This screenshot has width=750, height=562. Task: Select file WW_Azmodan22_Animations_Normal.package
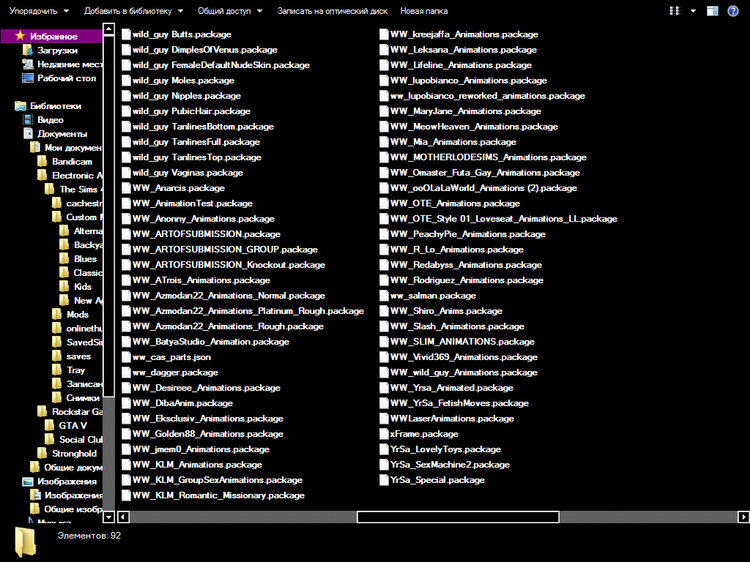pos(223,296)
